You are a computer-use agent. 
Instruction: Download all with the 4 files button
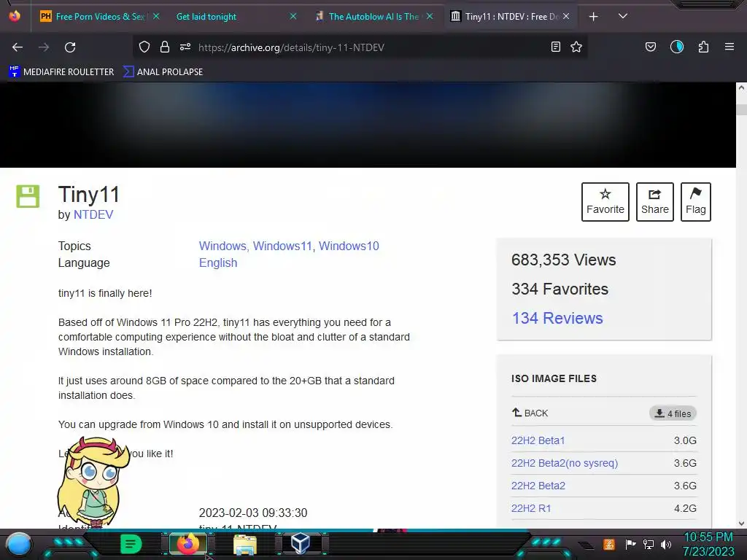[x=673, y=413]
